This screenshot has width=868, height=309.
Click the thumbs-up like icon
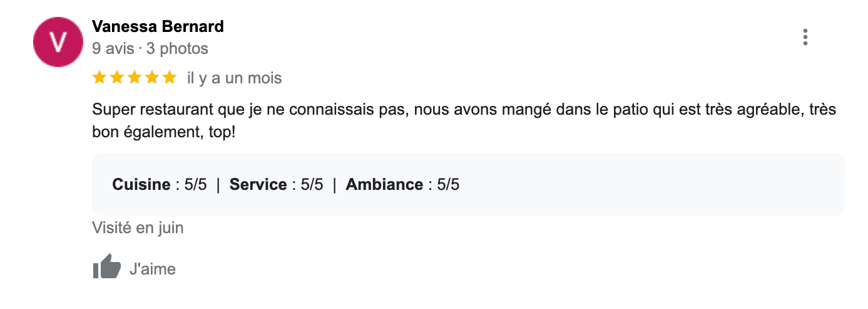(106, 267)
